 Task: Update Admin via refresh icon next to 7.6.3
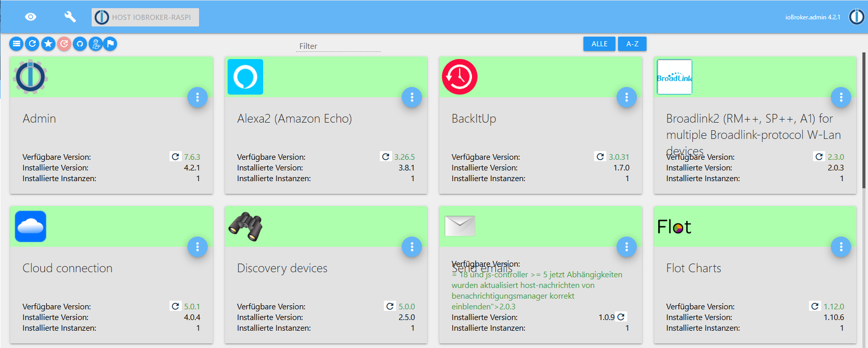click(x=175, y=157)
